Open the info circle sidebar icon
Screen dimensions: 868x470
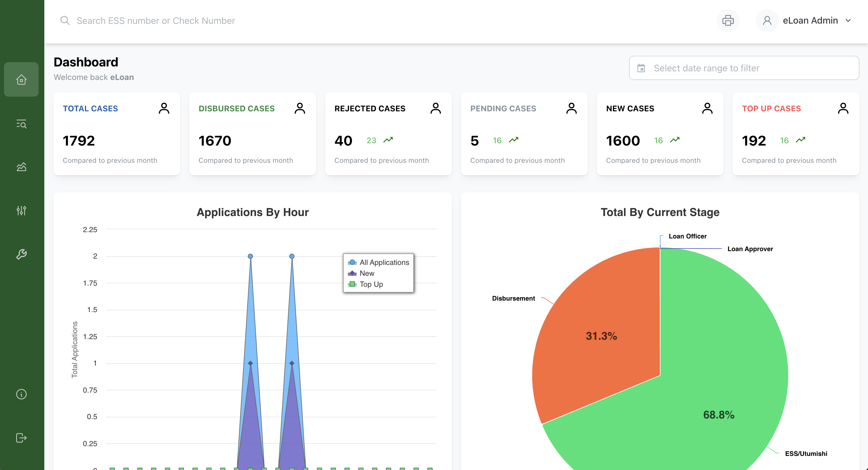click(x=21, y=394)
